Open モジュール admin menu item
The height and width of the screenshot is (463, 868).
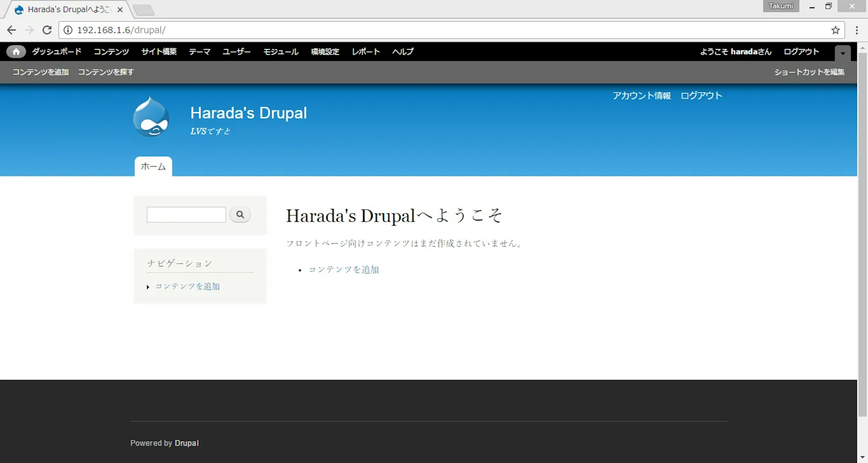[281, 52]
